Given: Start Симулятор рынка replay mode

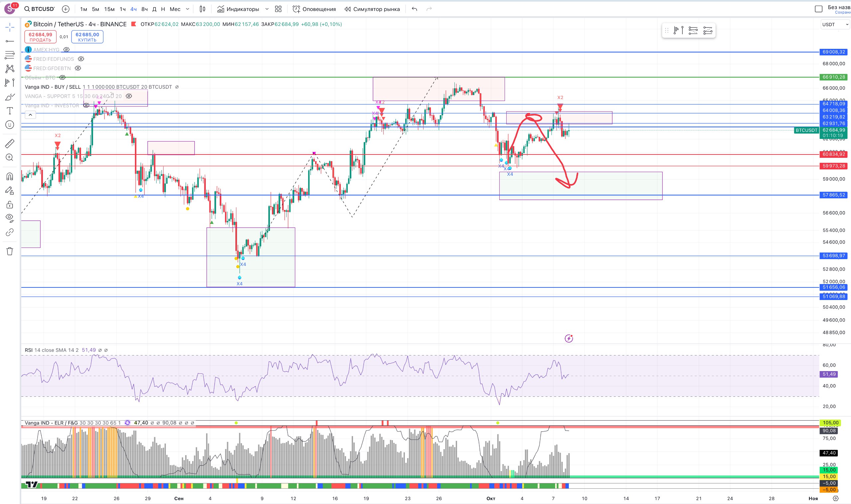Looking at the screenshot, I should [372, 9].
